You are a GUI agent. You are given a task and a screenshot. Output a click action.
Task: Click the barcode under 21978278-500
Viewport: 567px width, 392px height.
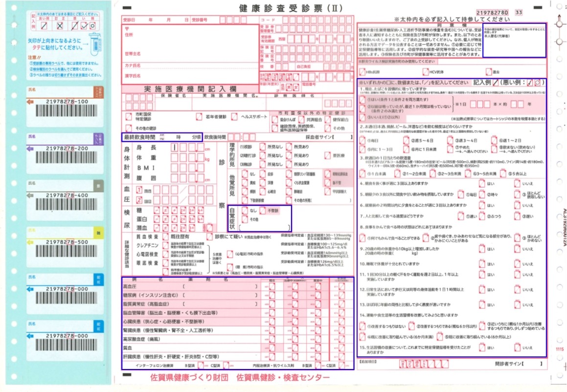67,251
